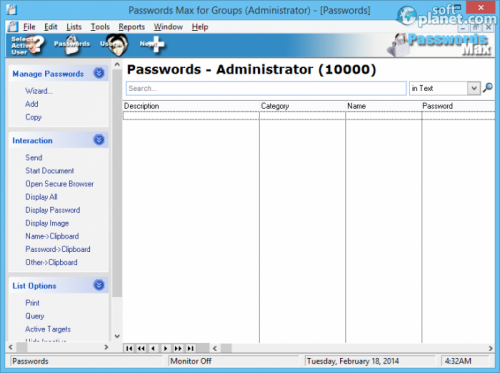Click the search magnifier icon

tap(488, 88)
